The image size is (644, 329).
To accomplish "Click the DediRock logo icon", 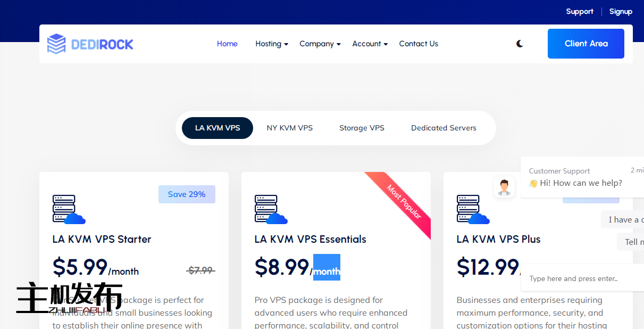I will pyautogui.click(x=56, y=44).
